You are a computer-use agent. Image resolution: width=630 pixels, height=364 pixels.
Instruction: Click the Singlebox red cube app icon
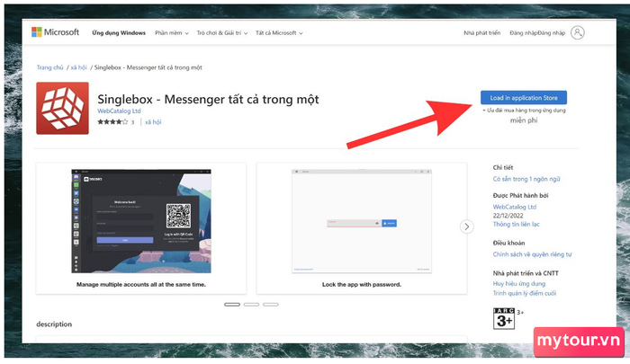point(62,107)
